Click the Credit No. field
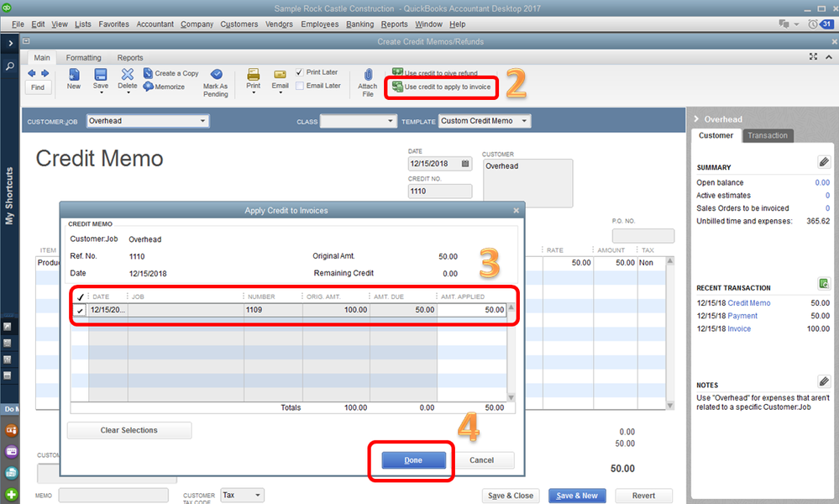 coord(440,191)
